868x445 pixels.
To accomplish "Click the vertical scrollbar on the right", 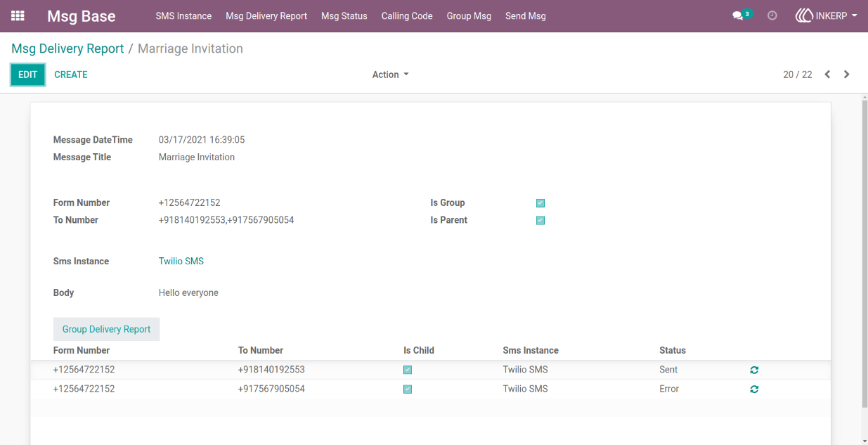I will click(864, 253).
